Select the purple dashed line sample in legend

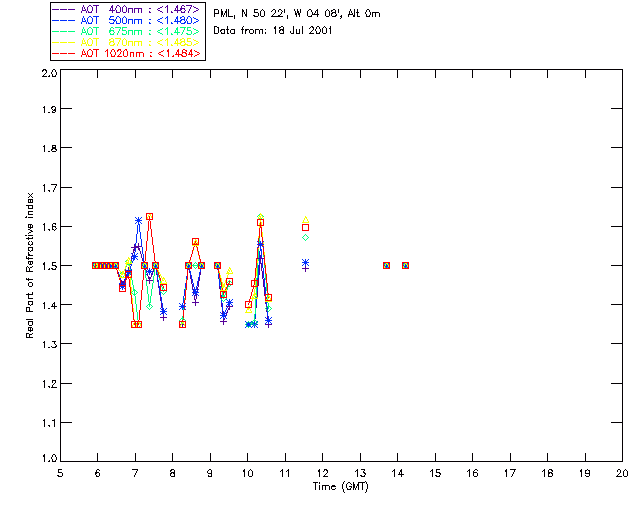[x=64, y=9]
